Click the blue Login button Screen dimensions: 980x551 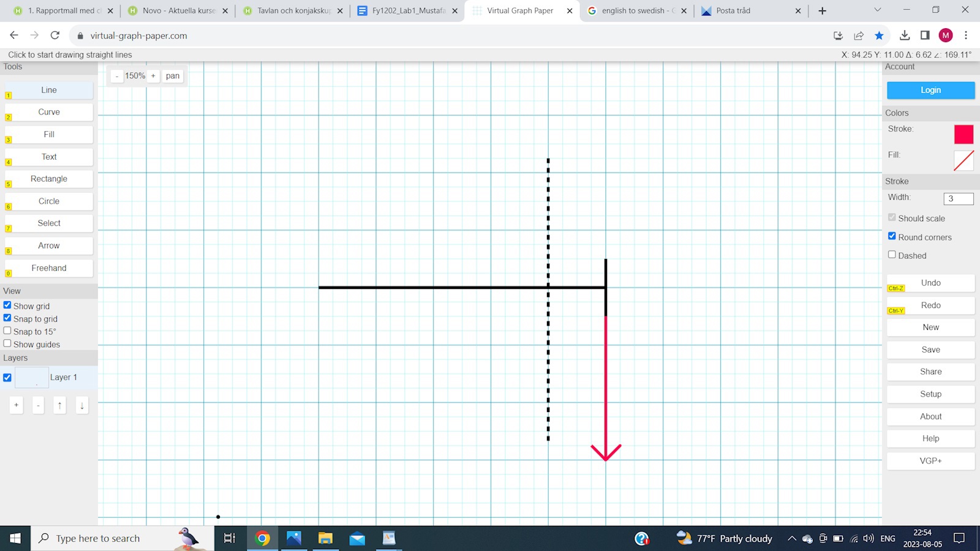[930, 90]
